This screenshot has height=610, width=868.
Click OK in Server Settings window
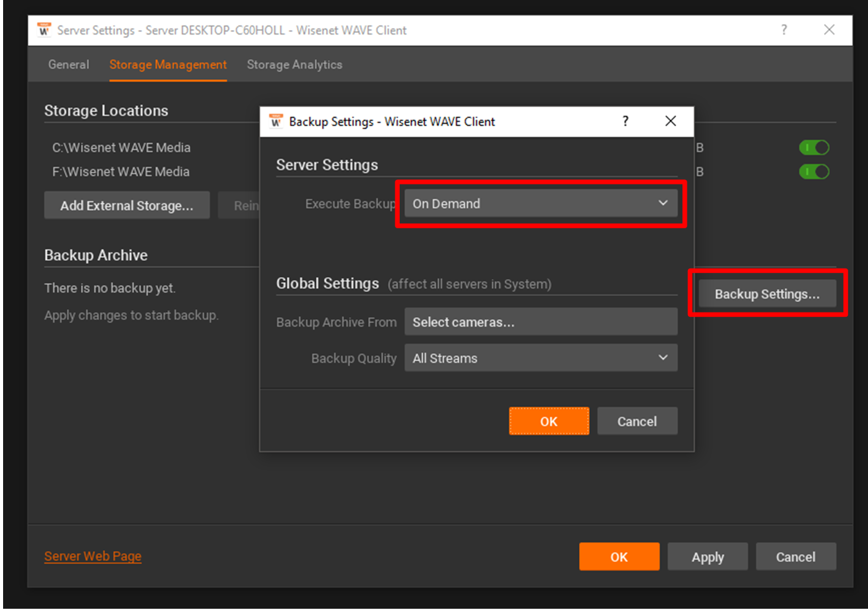click(619, 557)
